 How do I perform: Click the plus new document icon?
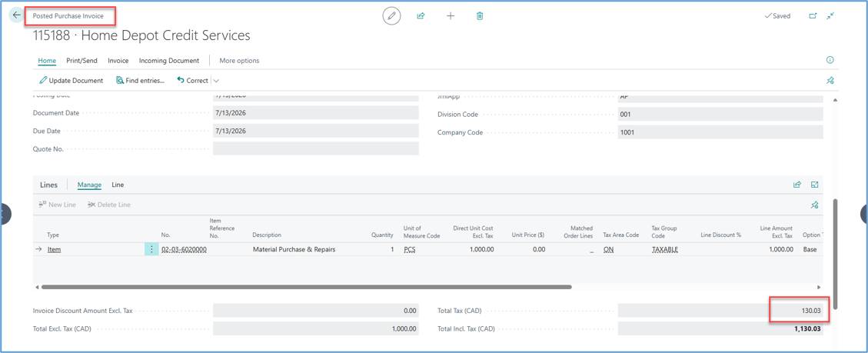click(x=451, y=16)
